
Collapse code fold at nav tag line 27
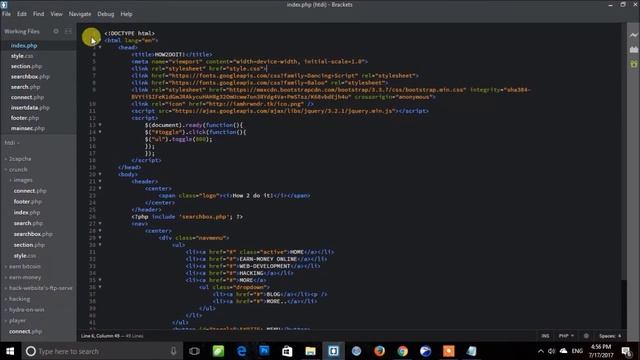pos(100,224)
